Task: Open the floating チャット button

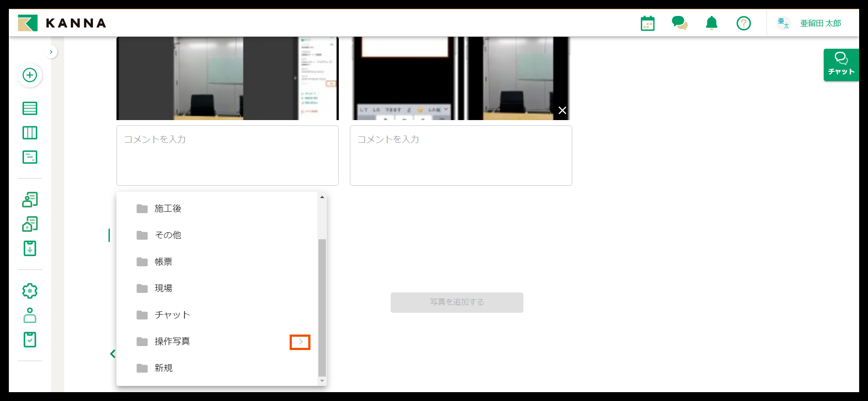Action: coord(841,65)
